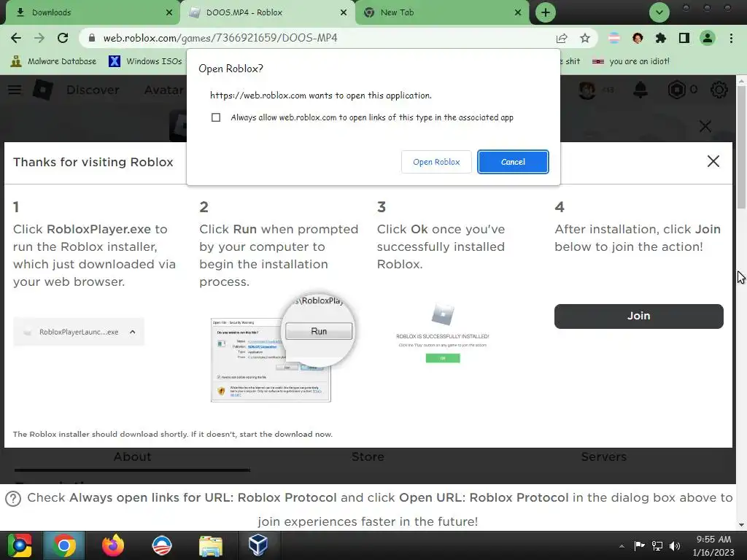Select the Store tab

pyautogui.click(x=368, y=456)
